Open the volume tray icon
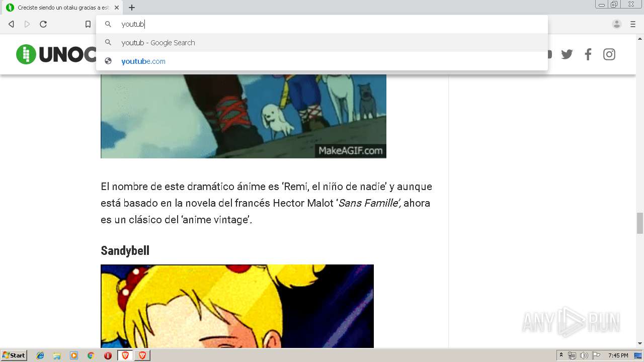This screenshot has width=644, height=362. pyautogui.click(x=584, y=355)
